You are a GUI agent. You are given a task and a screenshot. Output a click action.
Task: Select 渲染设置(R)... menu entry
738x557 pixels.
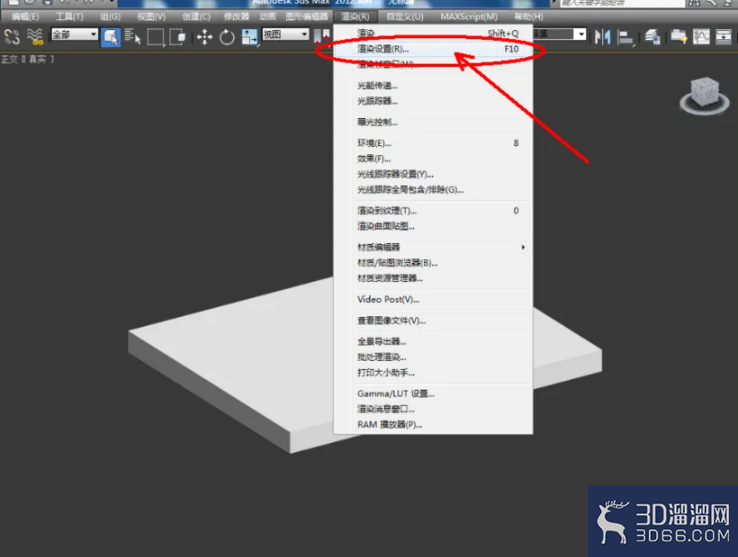(433, 49)
